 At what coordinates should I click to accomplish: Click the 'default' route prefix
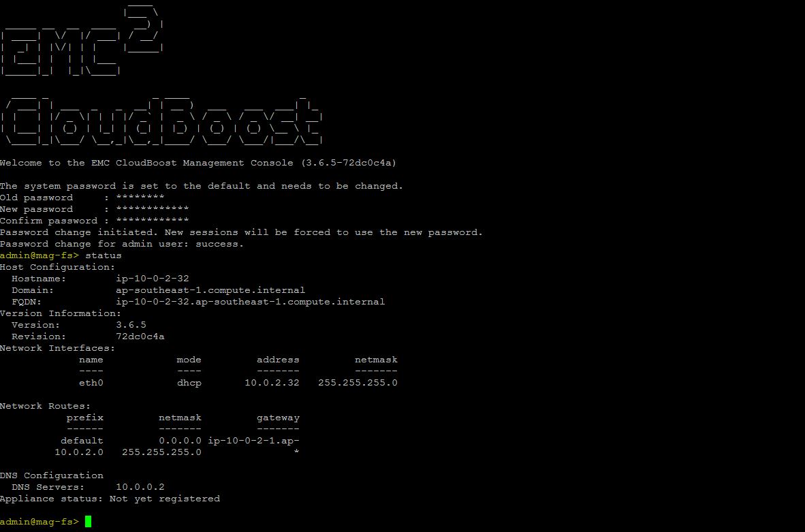[x=82, y=441]
